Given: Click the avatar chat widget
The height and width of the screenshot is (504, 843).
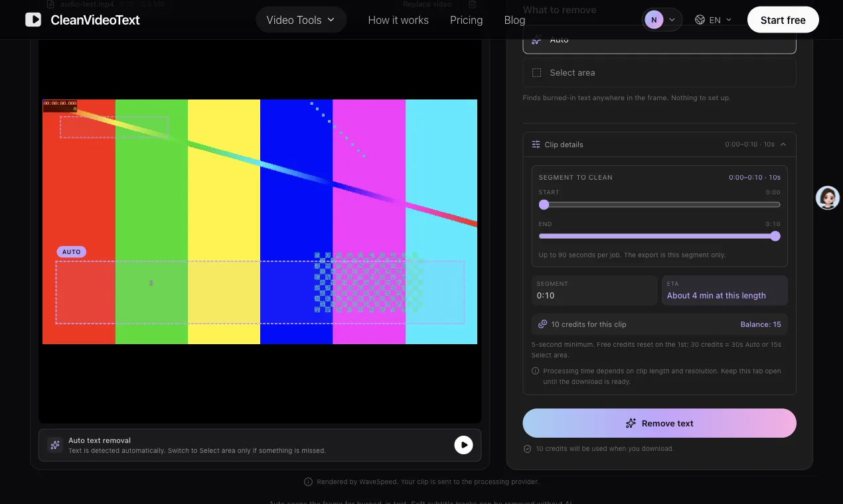Looking at the screenshot, I should point(827,198).
